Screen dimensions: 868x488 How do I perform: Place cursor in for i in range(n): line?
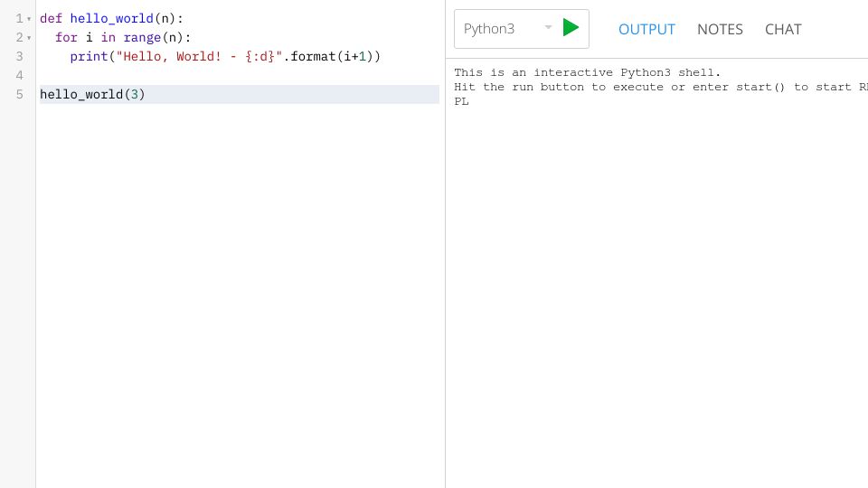click(123, 38)
